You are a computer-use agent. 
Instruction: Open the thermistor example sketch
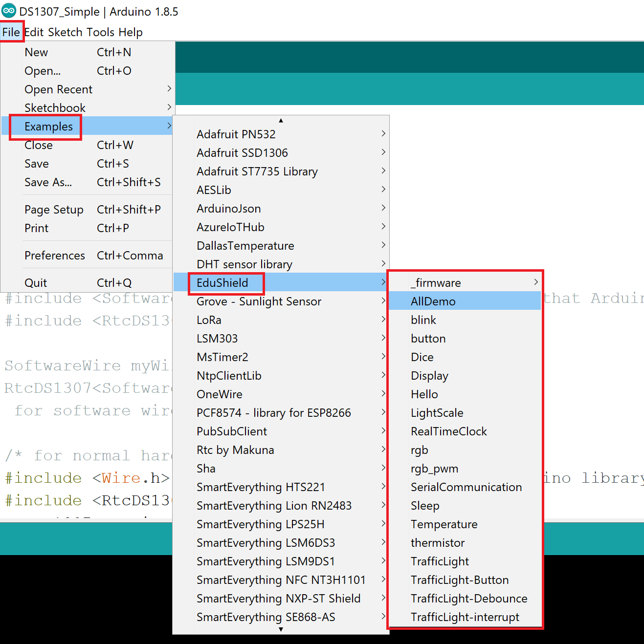coord(465,543)
